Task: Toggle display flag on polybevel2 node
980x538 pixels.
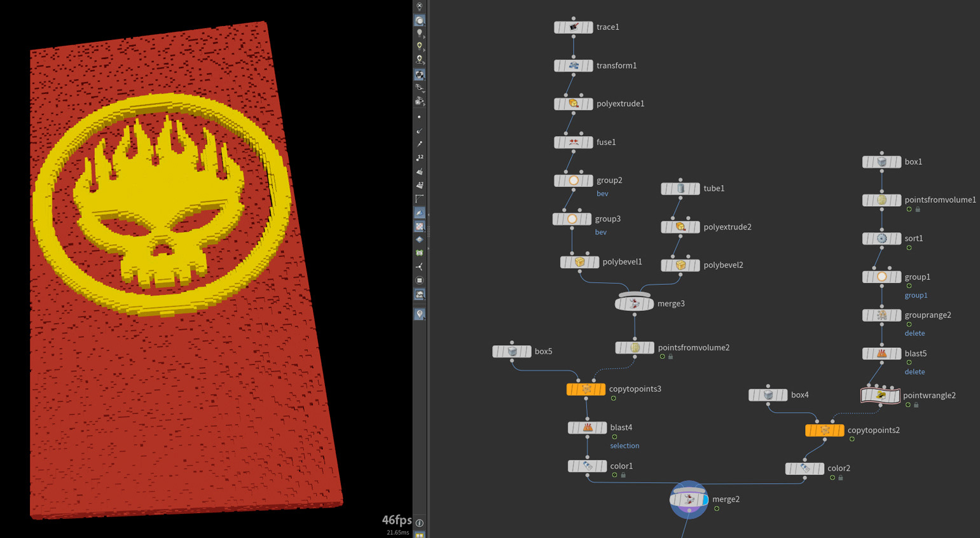Action: point(696,265)
